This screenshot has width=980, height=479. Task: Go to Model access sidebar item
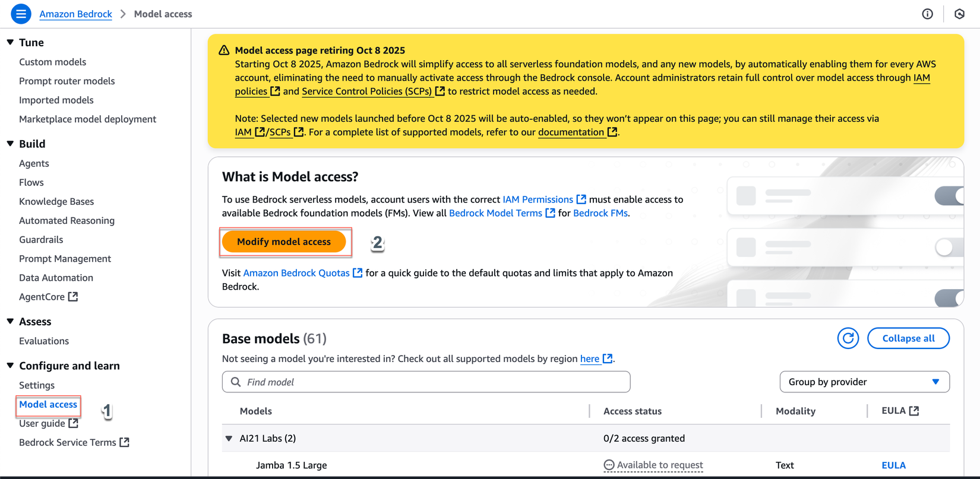tap(48, 404)
